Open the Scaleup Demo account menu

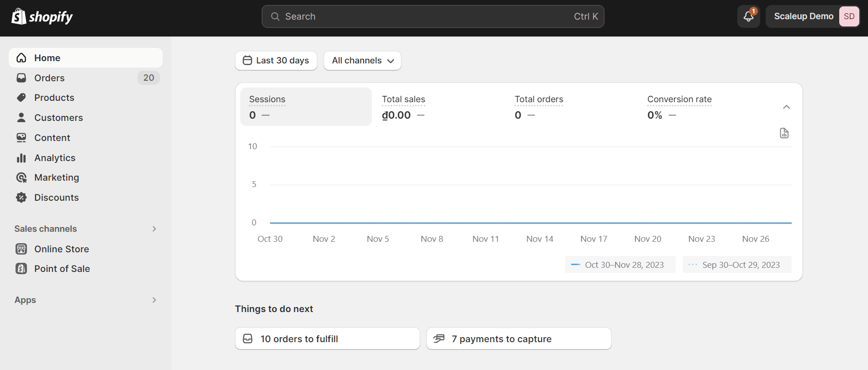[x=813, y=16]
